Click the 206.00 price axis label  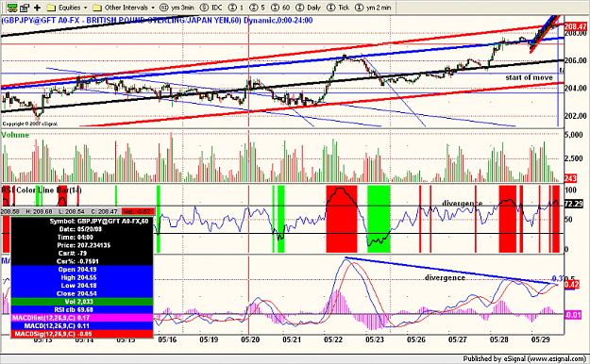[576, 60]
